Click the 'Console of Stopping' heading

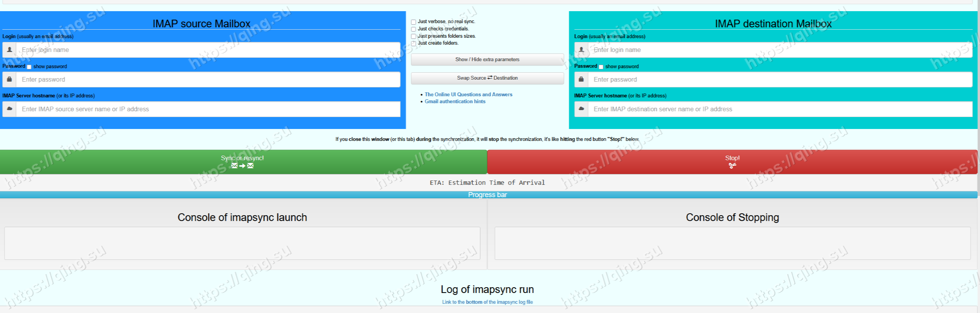732,218
